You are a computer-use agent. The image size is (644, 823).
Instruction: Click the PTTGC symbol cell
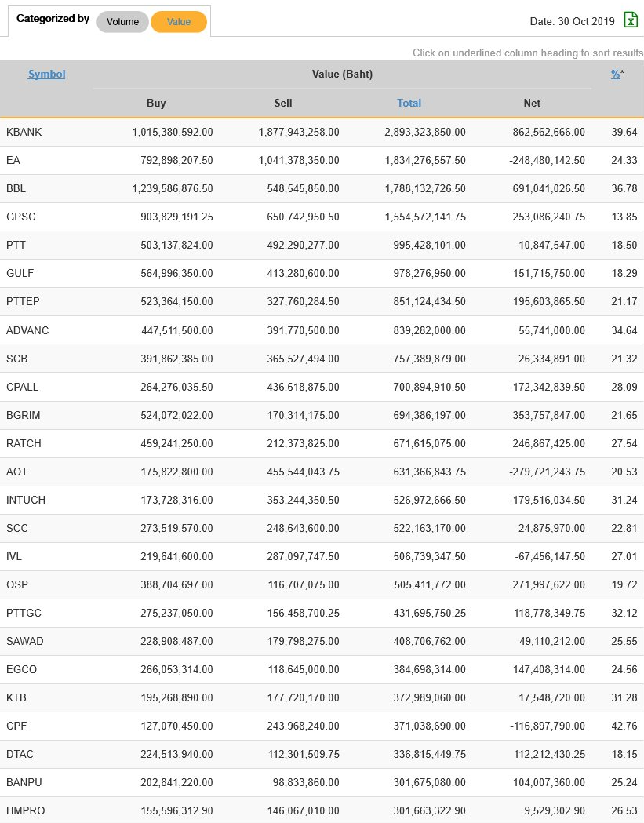point(23,613)
